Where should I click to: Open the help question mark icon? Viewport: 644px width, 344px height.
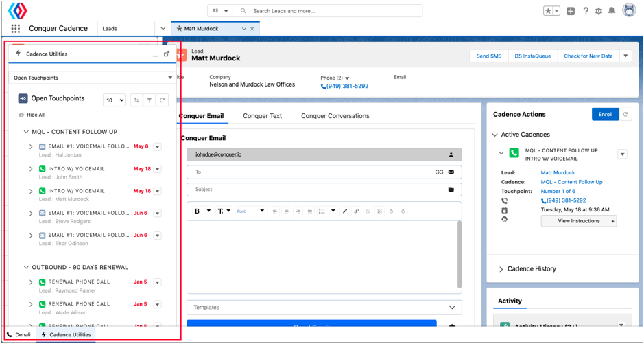(x=586, y=11)
